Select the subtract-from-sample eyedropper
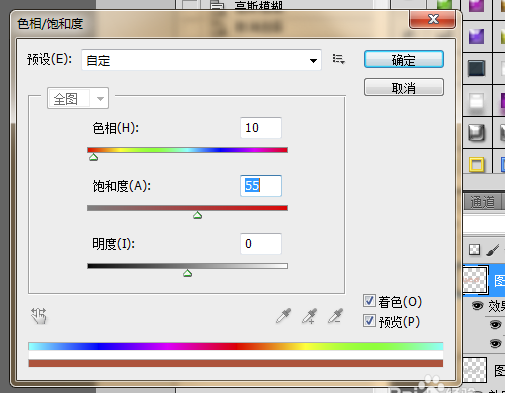This screenshot has width=505, height=393. click(335, 316)
